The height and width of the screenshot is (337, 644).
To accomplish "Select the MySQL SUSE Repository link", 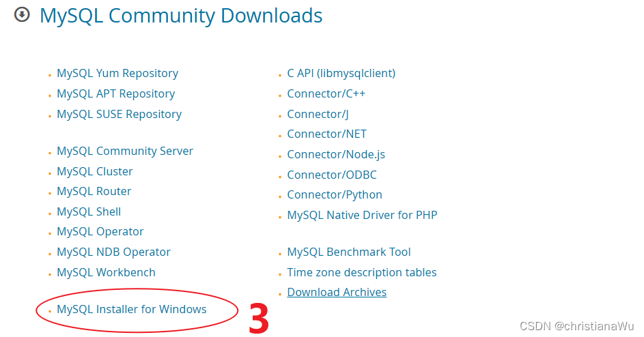I will tap(119, 114).
